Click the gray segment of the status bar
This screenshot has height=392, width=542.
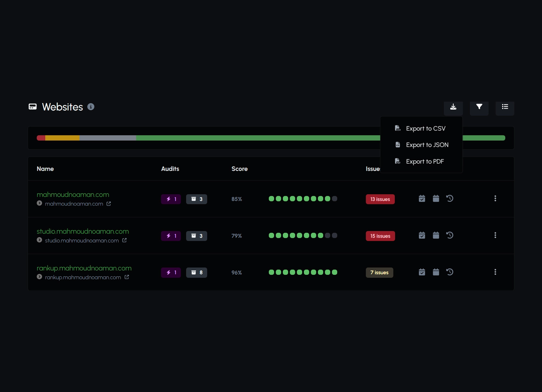(108, 138)
